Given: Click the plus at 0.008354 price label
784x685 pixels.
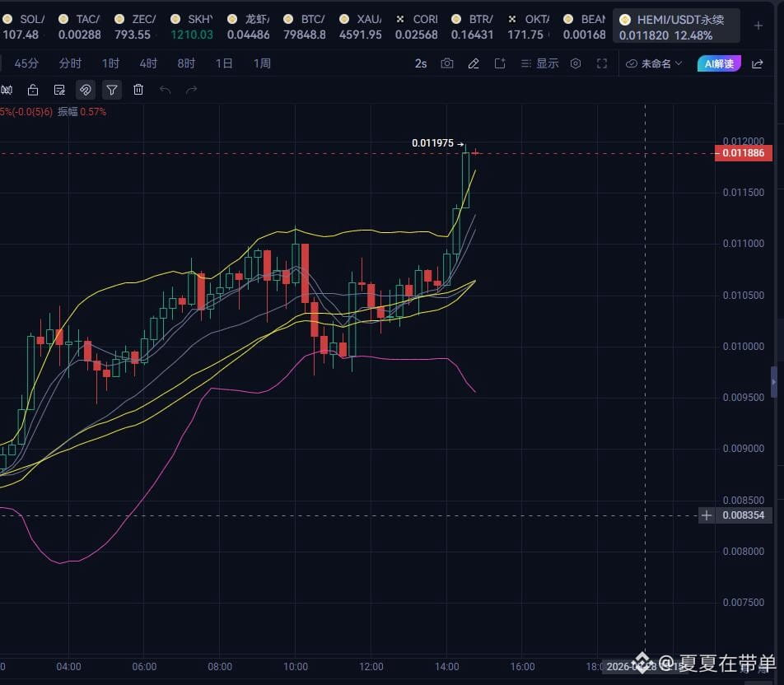Looking at the screenshot, I should 707,515.
